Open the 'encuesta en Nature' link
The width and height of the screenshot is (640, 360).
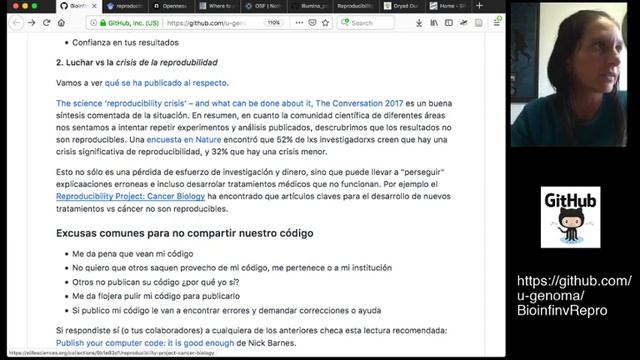184,140
